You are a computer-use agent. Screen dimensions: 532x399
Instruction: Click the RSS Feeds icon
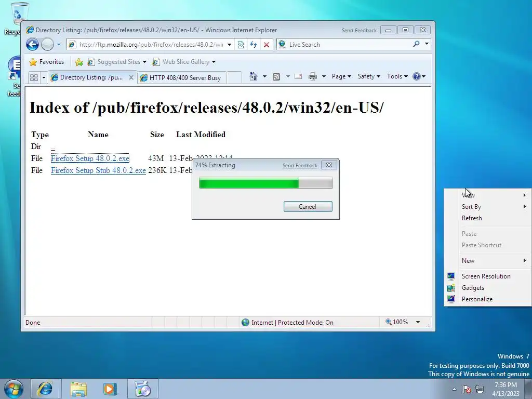click(276, 77)
